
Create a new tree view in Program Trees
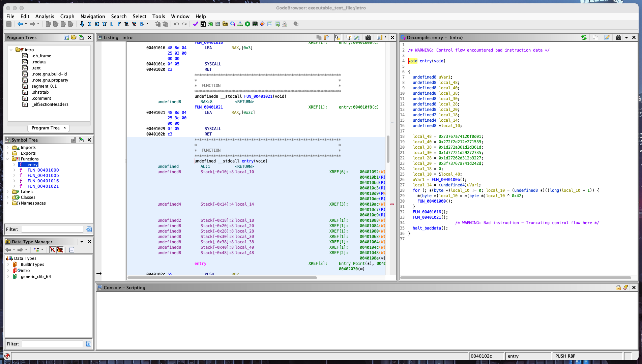point(66,37)
